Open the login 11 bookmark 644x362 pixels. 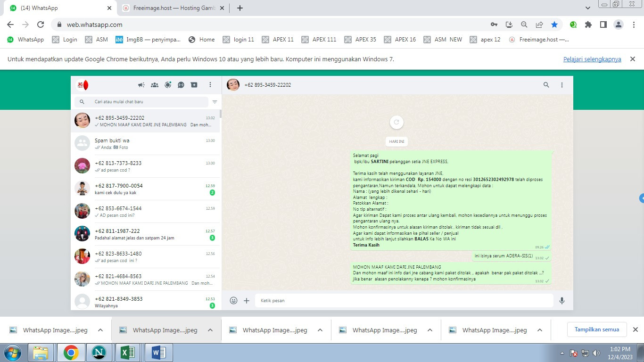[x=239, y=40]
